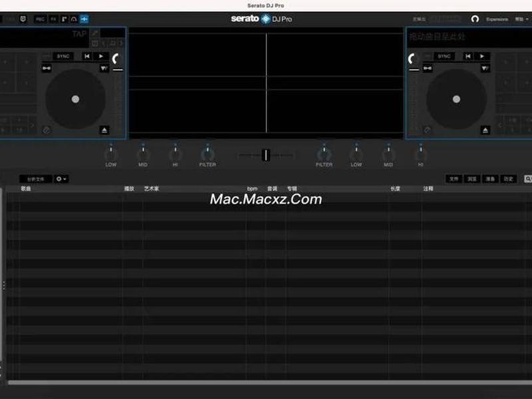Enable SYNC on the left deck

[x=63, y=57]
